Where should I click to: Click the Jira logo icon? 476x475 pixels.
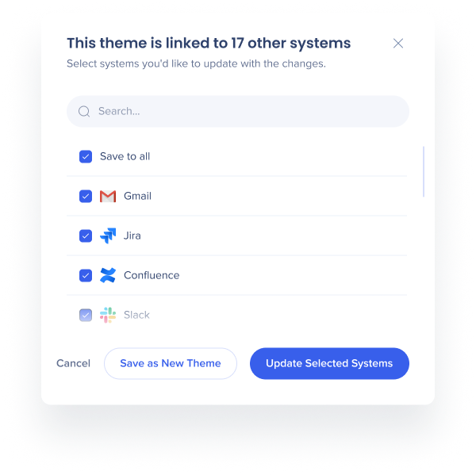click(108, 236)
